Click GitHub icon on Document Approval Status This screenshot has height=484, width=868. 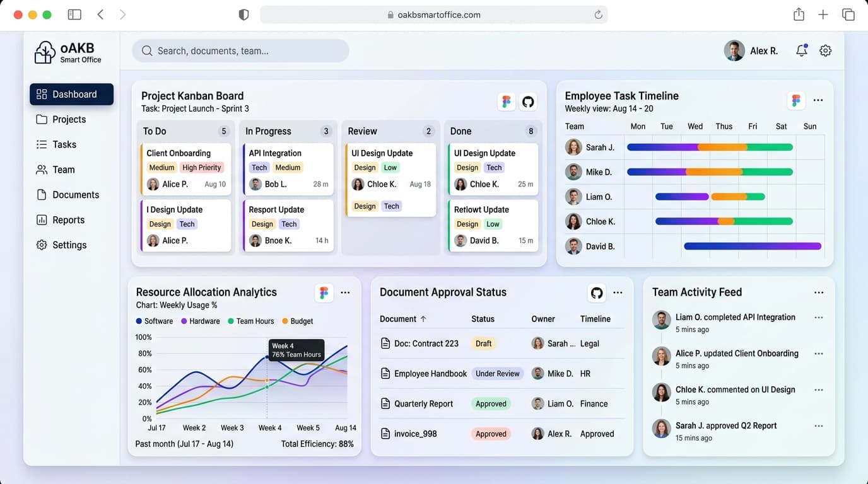coord(597,292)
